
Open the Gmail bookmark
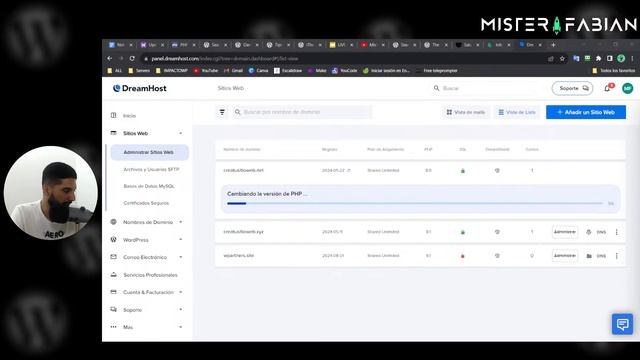233,71
